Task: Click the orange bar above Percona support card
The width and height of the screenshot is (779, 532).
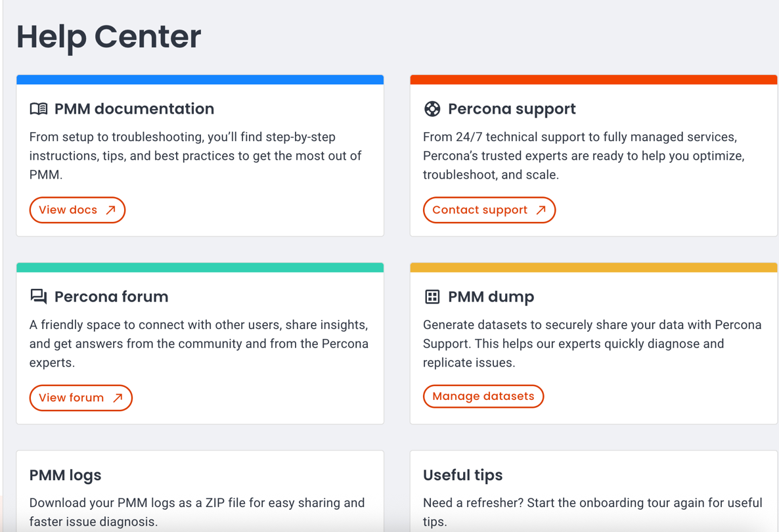Action: [x=593, y=79]
